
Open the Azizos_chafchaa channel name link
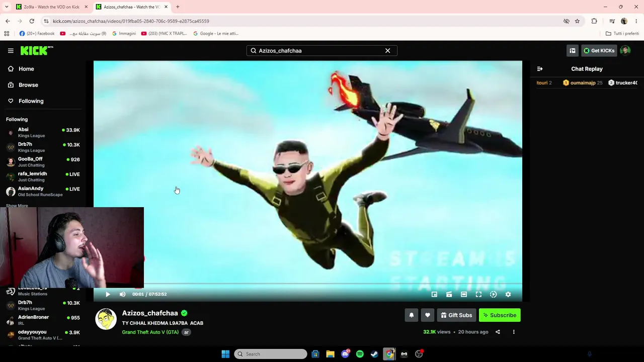point(150,313)
